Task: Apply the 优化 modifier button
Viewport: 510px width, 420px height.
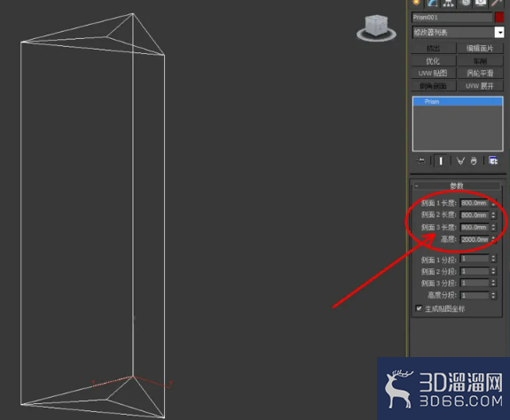Action: 433,61
